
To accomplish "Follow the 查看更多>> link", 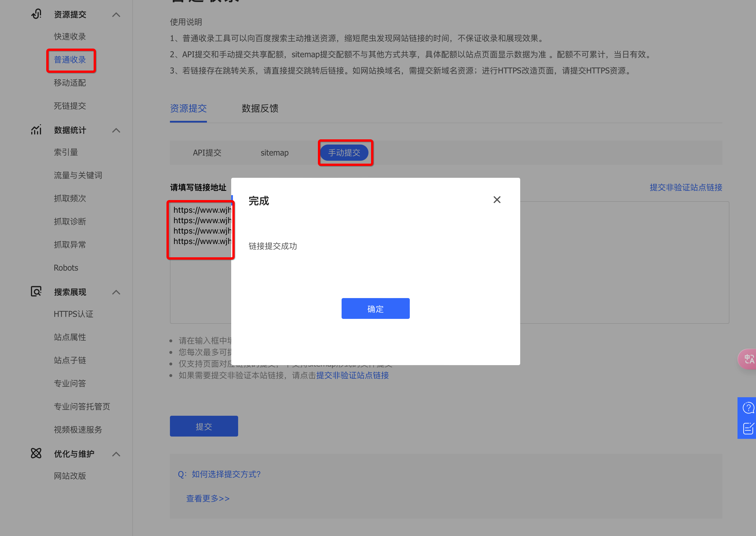I will [x=208, y=498].
